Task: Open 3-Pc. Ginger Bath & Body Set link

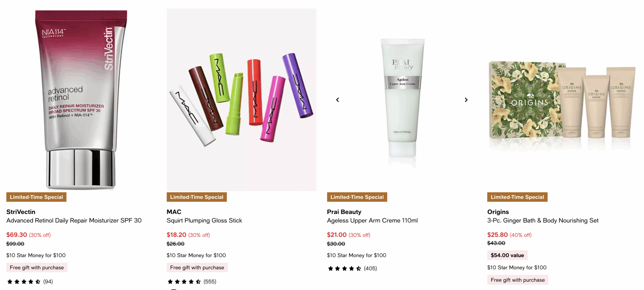Action: (x=543, y=220)
